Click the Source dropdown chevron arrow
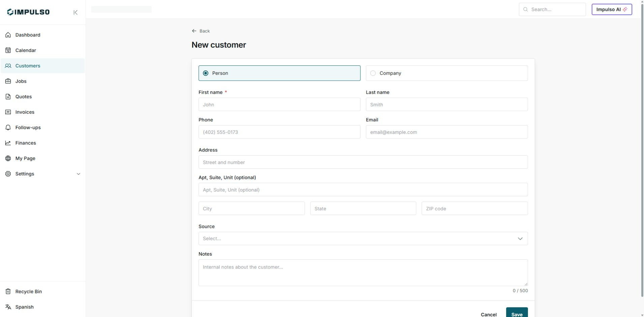The height and width of the screenshot is (317, 644). tap(520, 239)
